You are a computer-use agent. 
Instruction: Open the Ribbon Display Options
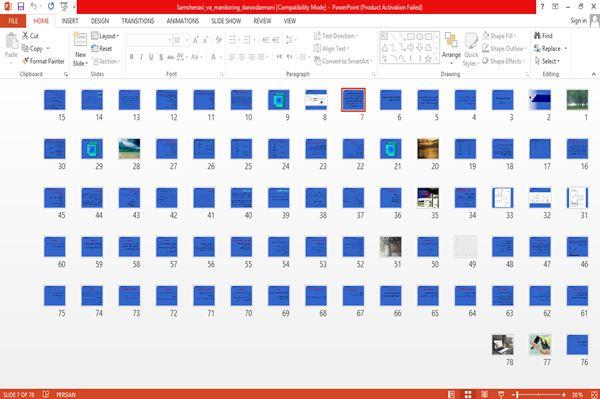coord(555,7)
